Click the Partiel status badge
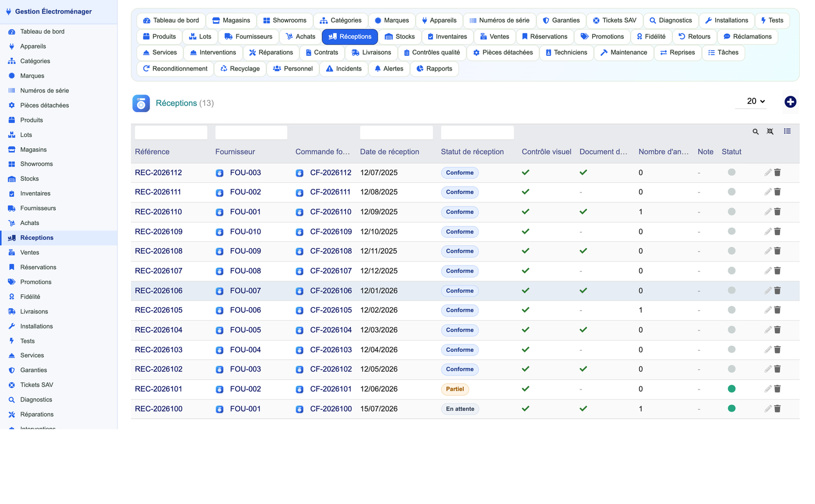This screenshot has height=504, width=815. 455,389
